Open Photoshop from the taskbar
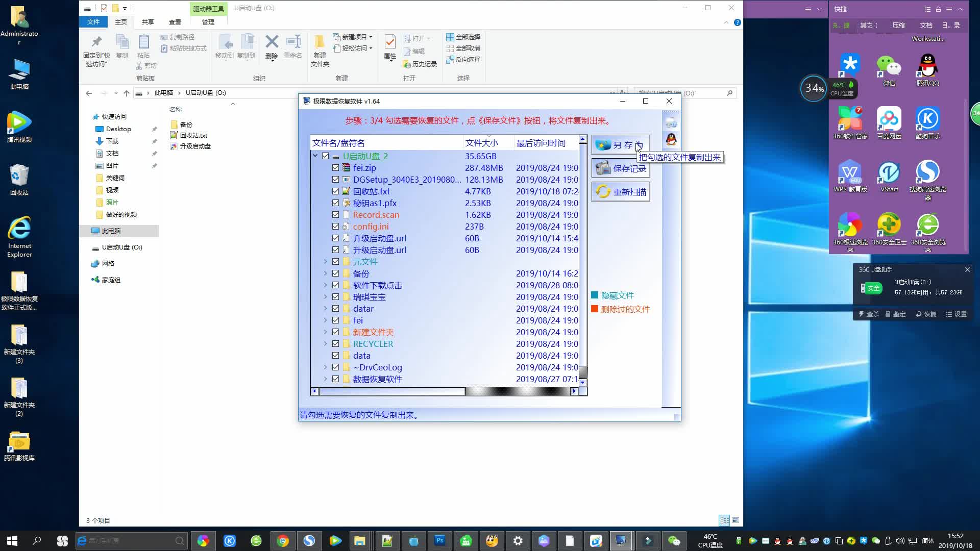The image size is (980, 551). (x=439, y=540)
